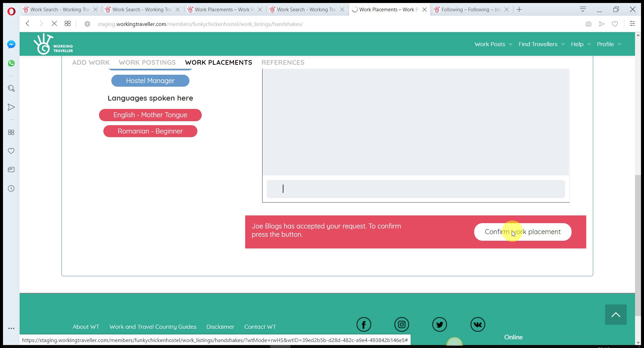Open WhatsApp in Opera sidebar
This screenshot has height=348, width=644.
(x=11, y=63)
